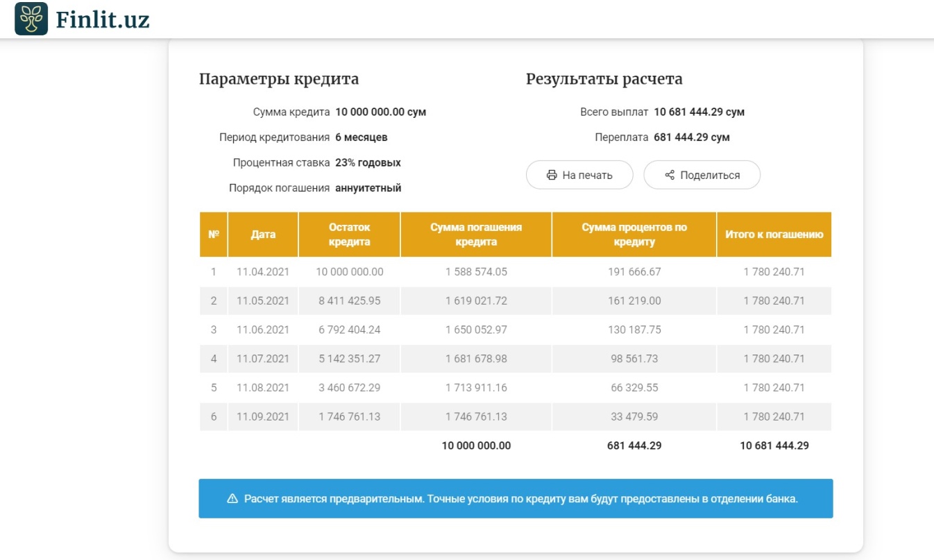Click the "23% годовых" interest rate value
Viewport: 934px width, 560px height.
(x=368, y=163)
